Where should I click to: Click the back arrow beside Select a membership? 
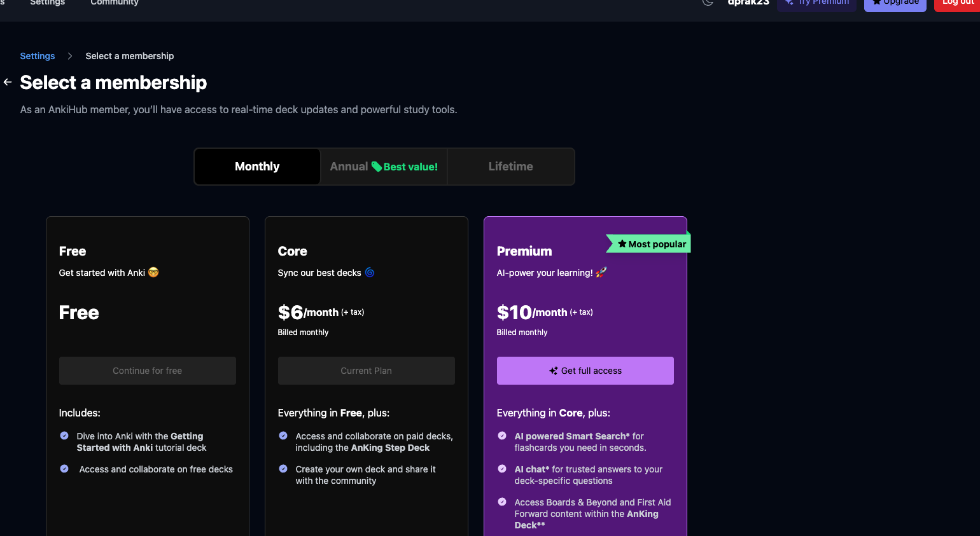click(x=8, y=82)
